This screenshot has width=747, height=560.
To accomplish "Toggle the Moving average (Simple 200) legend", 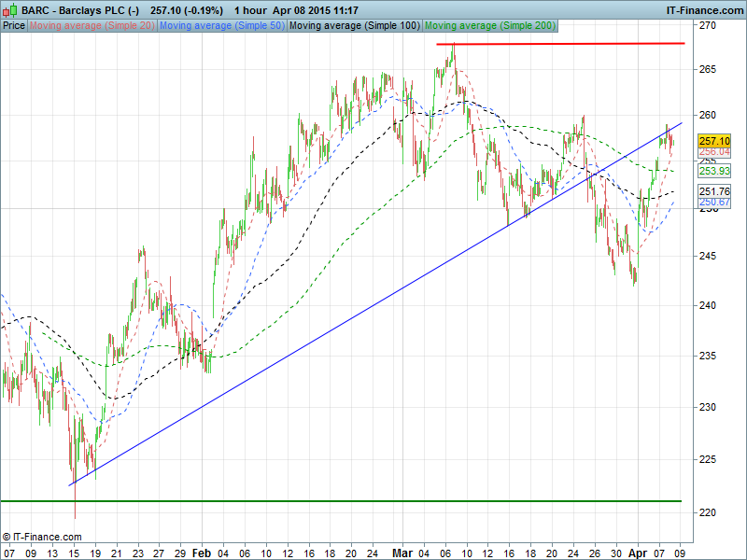I will point(487,25).
